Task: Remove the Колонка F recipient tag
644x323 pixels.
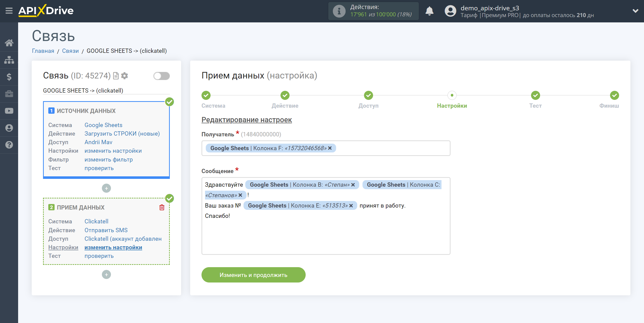Action: coord(330,148)
